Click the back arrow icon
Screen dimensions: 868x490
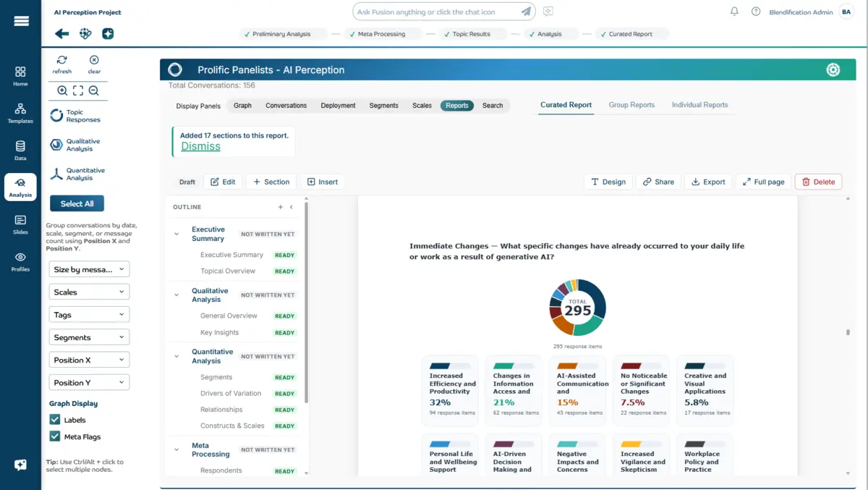pyautogui.click(x=62, y=33)
